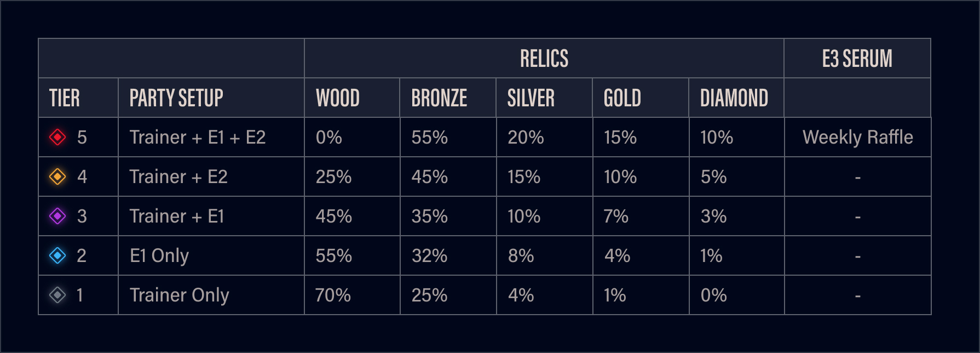The width and height of the screenshot is (980, 353).
Task: Select the GOLD column header
Action: [x=622, y=98]
